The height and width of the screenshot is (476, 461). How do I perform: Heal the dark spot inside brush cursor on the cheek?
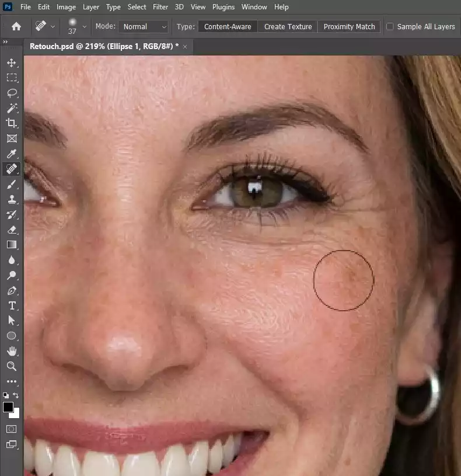point(351,275)
